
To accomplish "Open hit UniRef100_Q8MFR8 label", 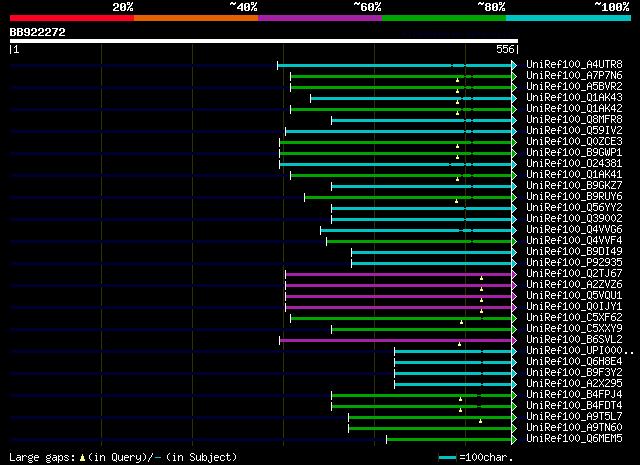I will pyautogui.click(x=574, y=120).
